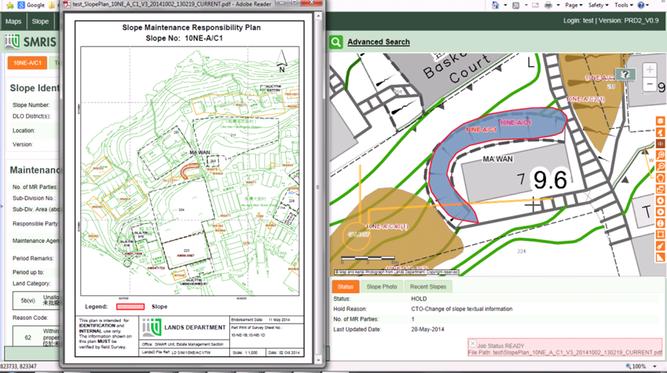The height and width of the screenshot is (373, 667).
Task: Click the Adobe Reader scrollbar up arrow
Action: (x=318, y=16)
